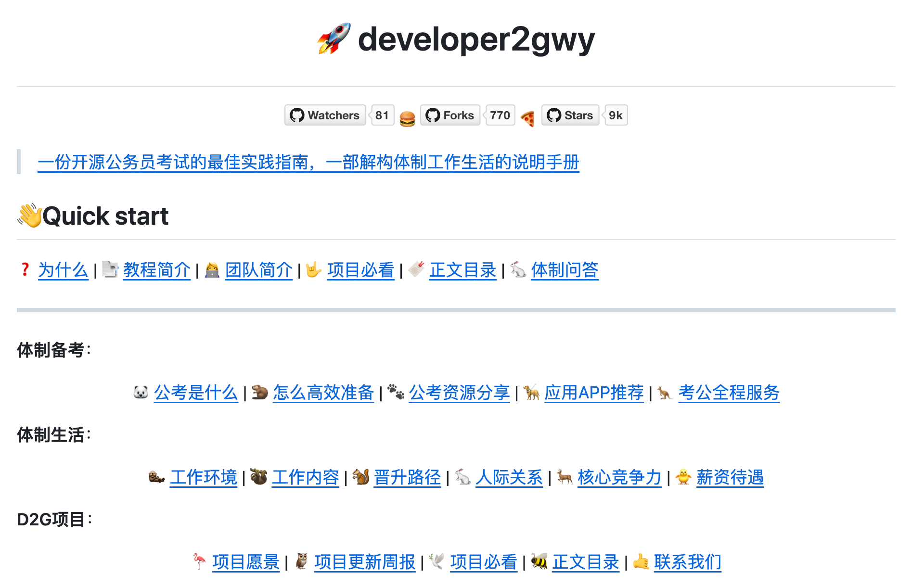This screenshot has height=586, width=924.
Task: Click the 9k stars count badge
Action: pos(616,115)
